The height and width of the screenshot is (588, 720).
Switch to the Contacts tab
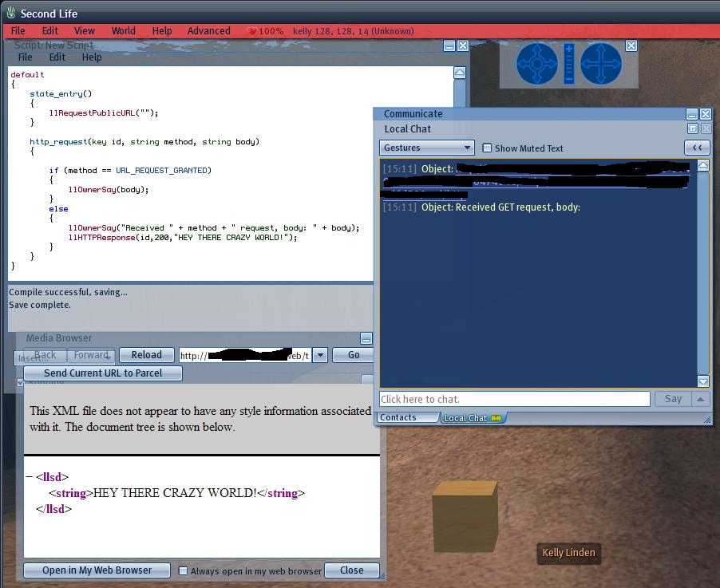pos(408,417)
